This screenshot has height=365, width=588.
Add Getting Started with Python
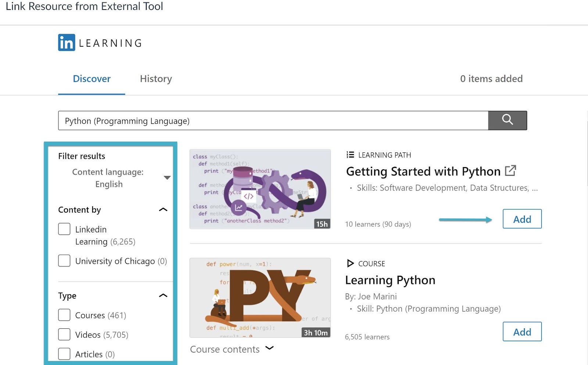[x=522, y=219]
